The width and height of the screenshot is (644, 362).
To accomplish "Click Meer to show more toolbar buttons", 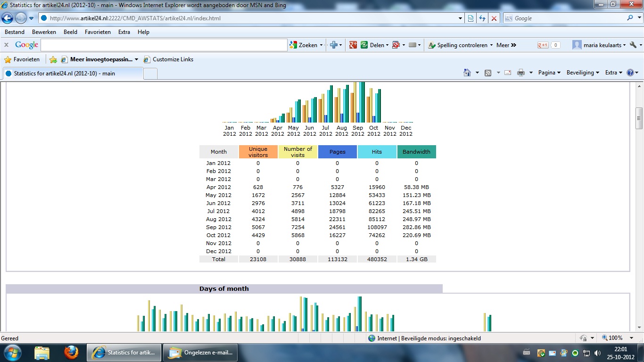I will (506, 45).
